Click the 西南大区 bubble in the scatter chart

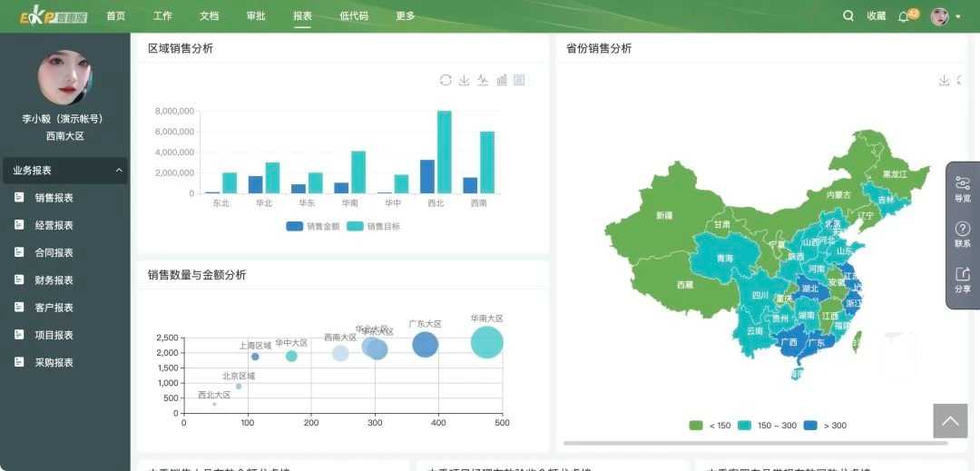tap(340, 354)
